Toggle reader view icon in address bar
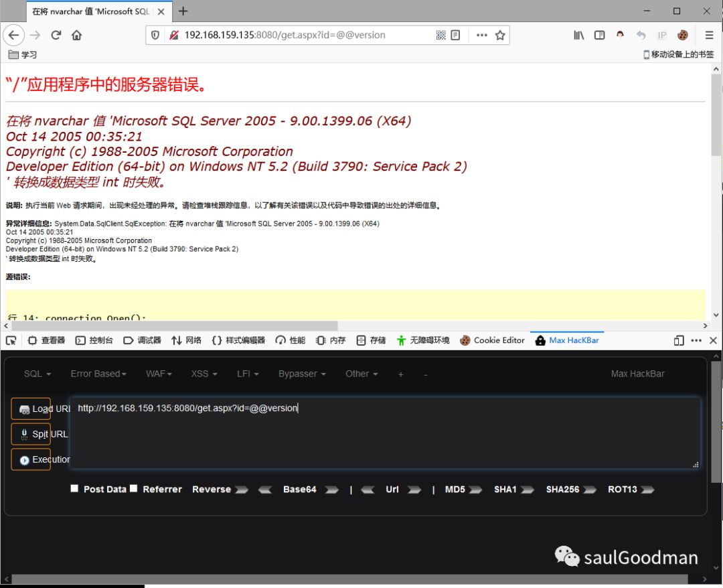The height and width of the screenshot is (588, 723). 456,35
